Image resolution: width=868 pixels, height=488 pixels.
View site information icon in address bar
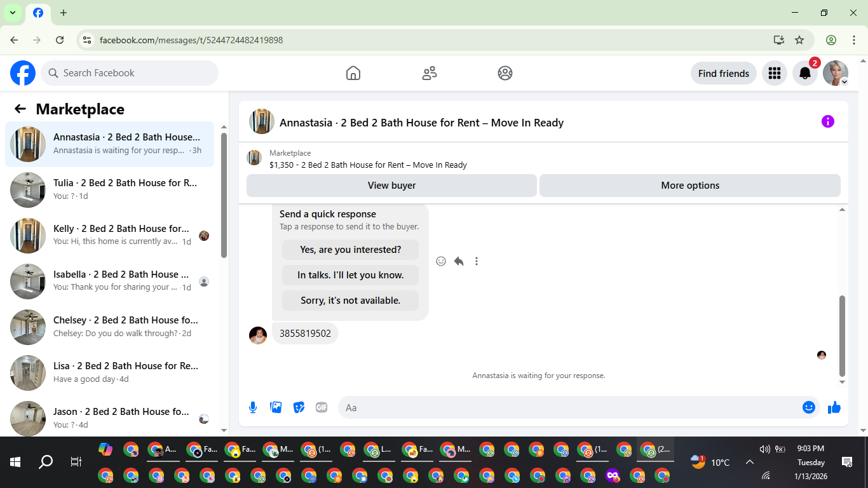pos(87,40)
